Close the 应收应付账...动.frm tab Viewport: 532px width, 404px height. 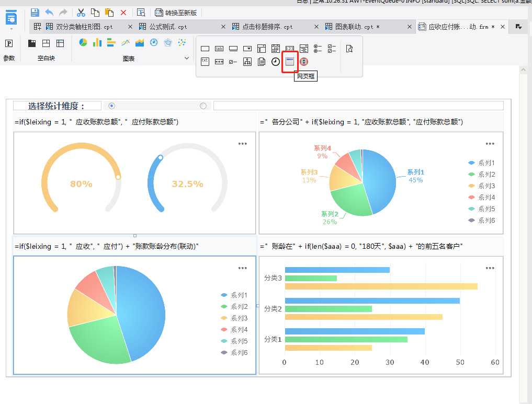(x=503, y=27)
